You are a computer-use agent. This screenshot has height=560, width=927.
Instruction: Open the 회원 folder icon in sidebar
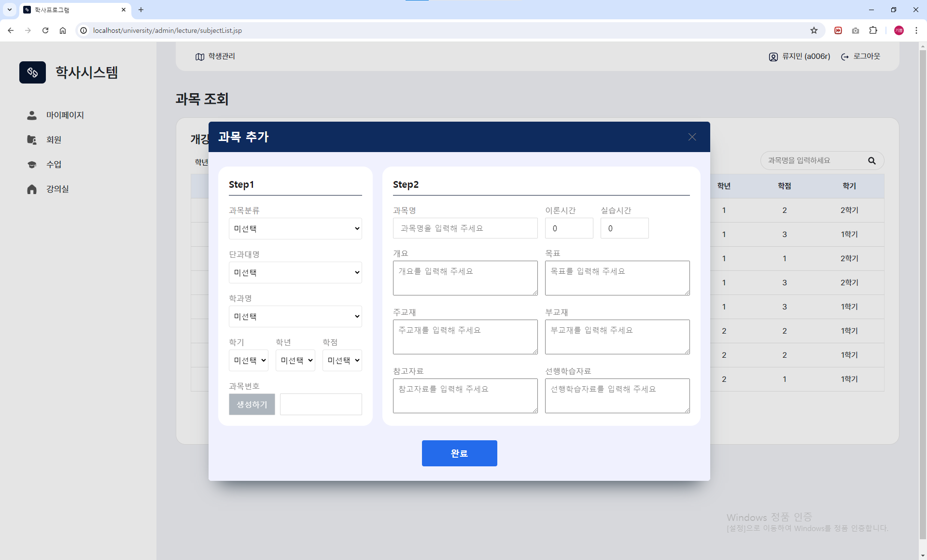(x=32, y=140)
